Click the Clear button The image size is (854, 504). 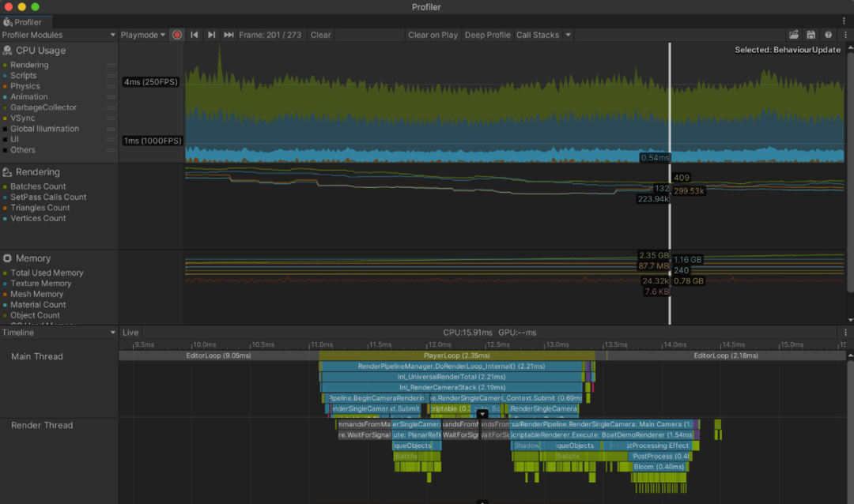[x=320, y=35]
